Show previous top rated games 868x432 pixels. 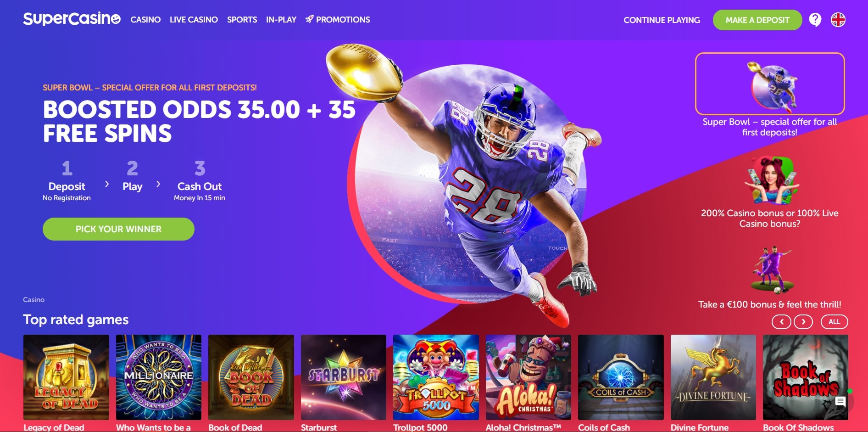click(x=781, y=322)
